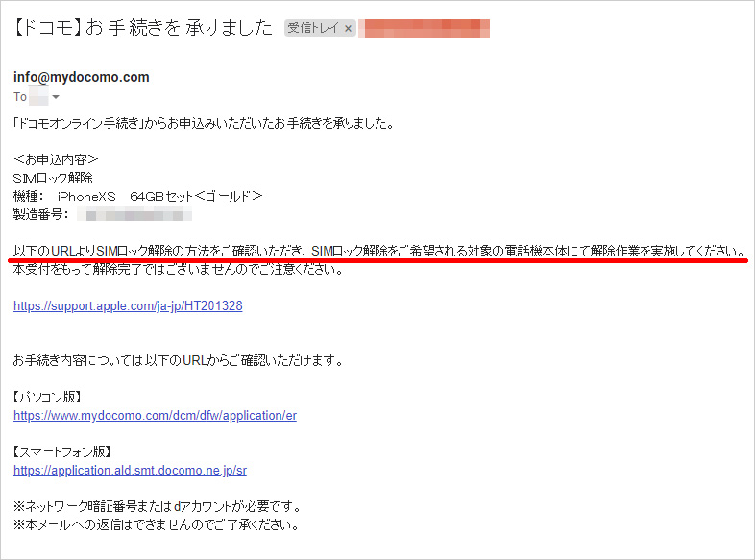
Task: Open the mydocomo.com パソコン版 application link
Action: 155,416
